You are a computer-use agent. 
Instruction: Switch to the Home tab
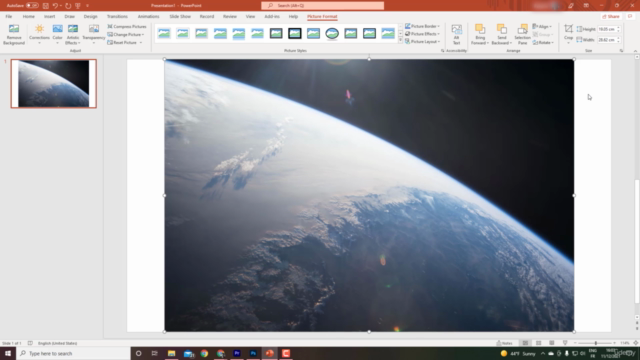click(29, 16)
